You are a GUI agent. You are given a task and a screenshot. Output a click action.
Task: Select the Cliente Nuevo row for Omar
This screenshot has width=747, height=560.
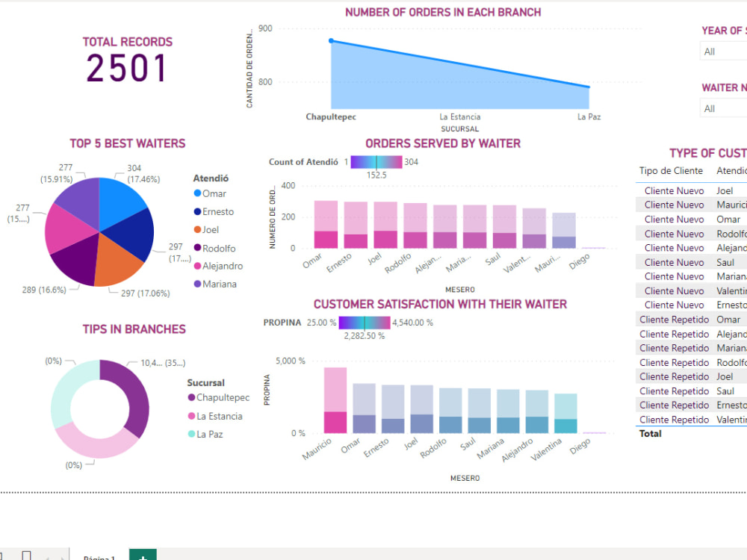click(691, 219)
